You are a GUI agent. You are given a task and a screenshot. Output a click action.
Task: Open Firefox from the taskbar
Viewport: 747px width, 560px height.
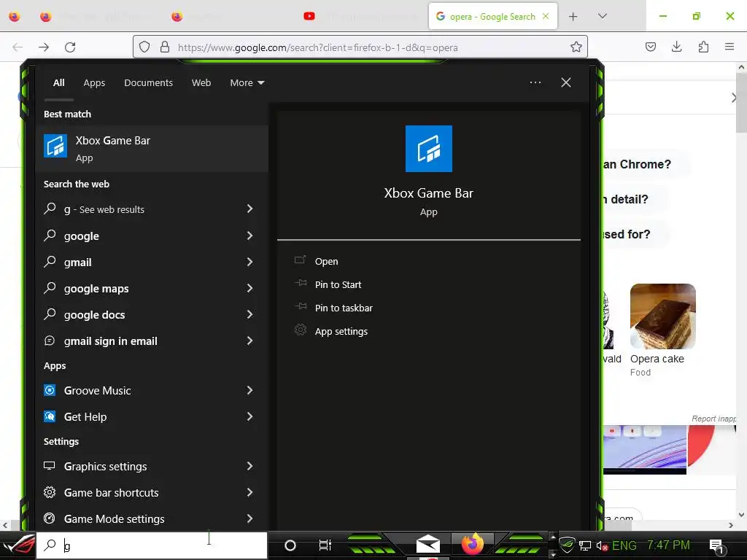tap(472, 544)
